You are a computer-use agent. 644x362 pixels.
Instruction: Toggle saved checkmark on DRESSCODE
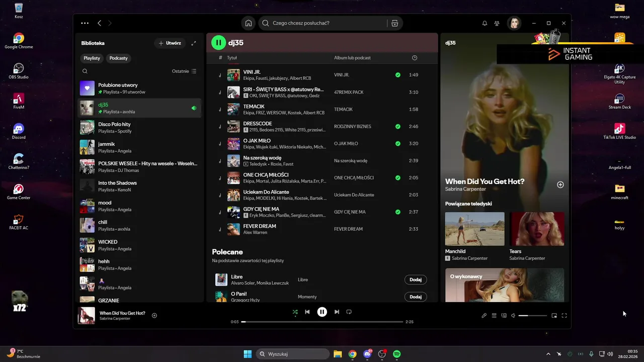click(x=398, y=126)
